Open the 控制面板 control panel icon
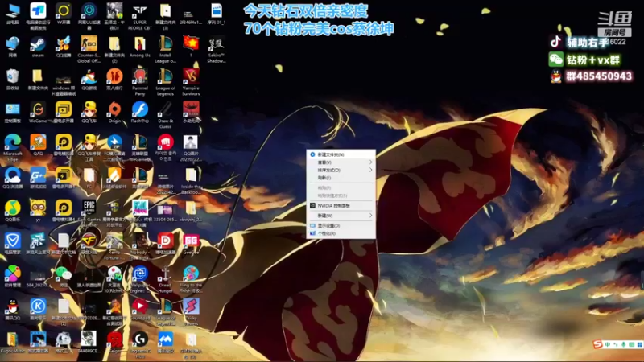Screen dimensions: 644x362 [x=13, y=113]
